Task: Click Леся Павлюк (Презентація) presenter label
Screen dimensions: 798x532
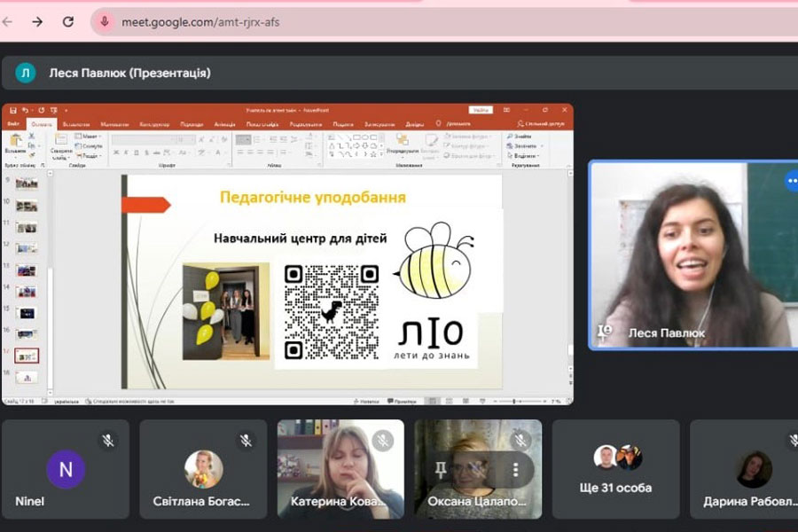Action: [x=129, y=73]
